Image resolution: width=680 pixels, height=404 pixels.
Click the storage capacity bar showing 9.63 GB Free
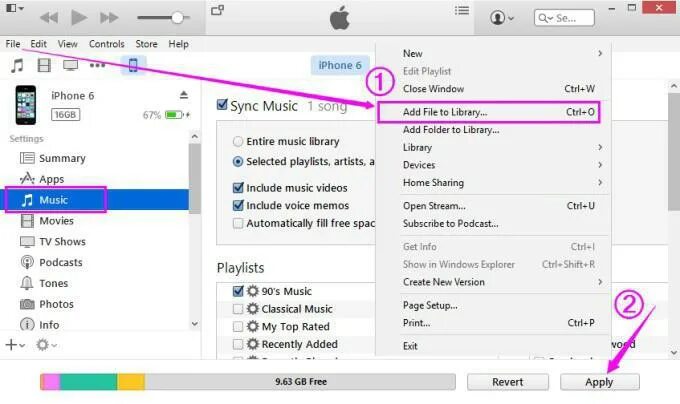pos(248,381)
